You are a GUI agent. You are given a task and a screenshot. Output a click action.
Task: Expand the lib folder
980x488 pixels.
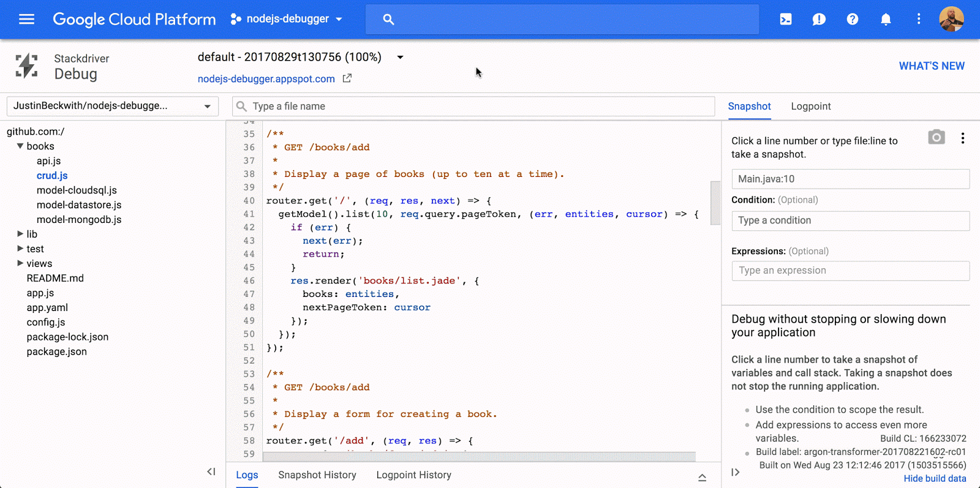pos(20,234)
